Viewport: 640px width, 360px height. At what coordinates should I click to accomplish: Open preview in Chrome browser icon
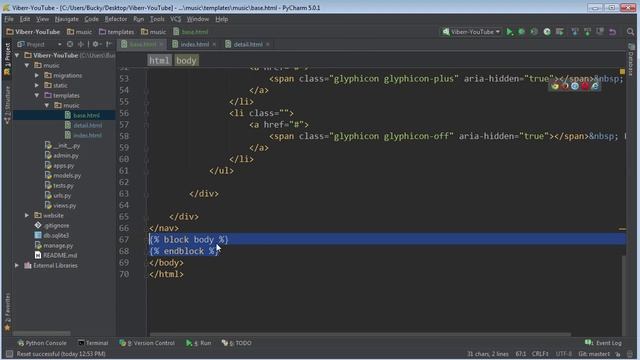(x=555, y=86)
